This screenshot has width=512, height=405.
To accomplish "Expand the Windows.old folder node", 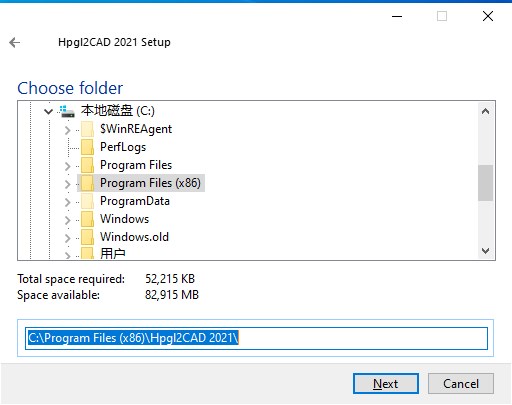I will (x=68, y=238).
